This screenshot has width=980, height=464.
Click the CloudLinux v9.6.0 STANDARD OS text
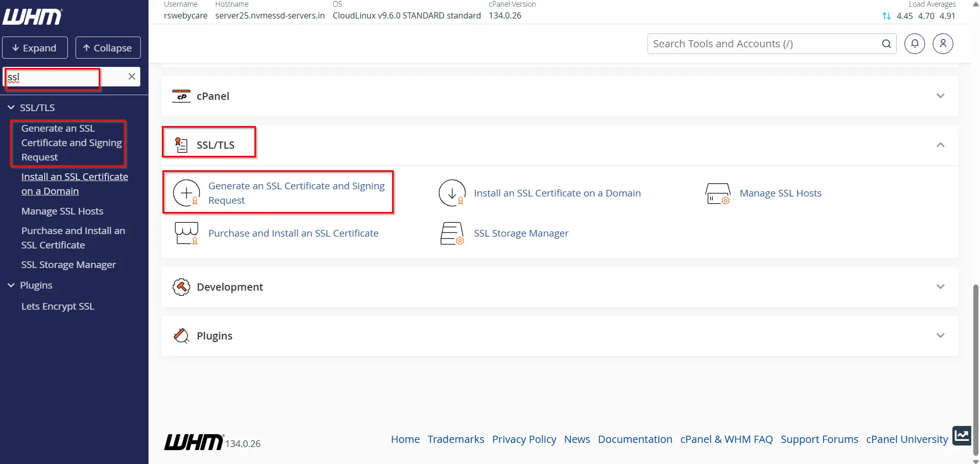[406, 15]
